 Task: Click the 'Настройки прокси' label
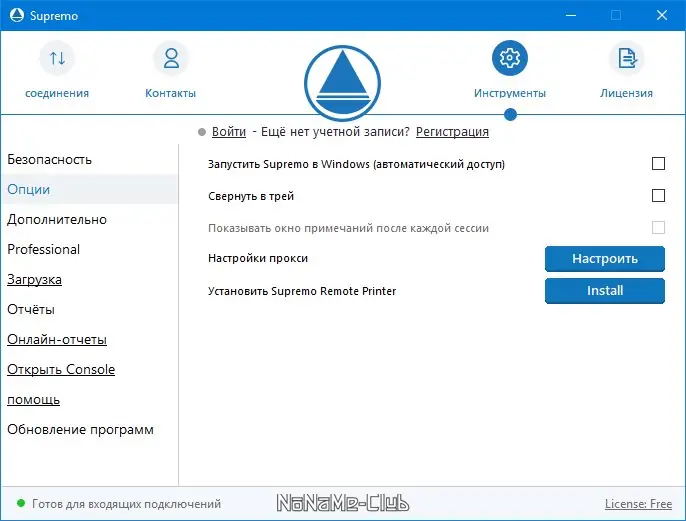tap(258, 259)
